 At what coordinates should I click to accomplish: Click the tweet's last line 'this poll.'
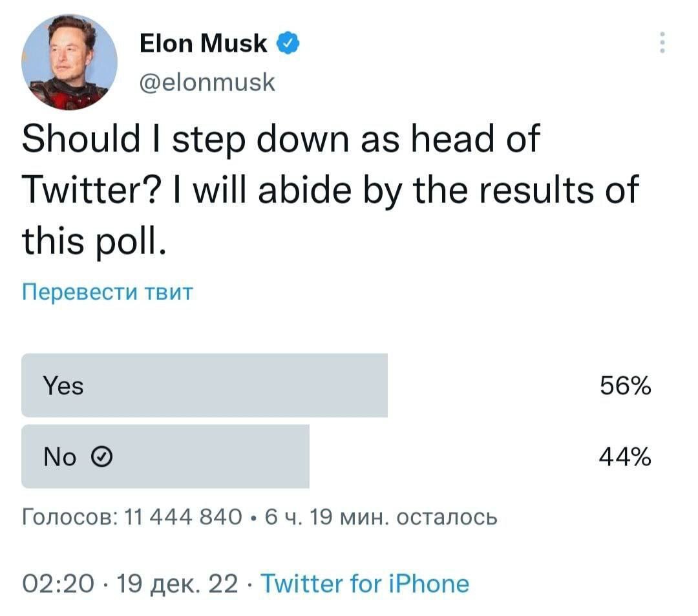[94, 241]
